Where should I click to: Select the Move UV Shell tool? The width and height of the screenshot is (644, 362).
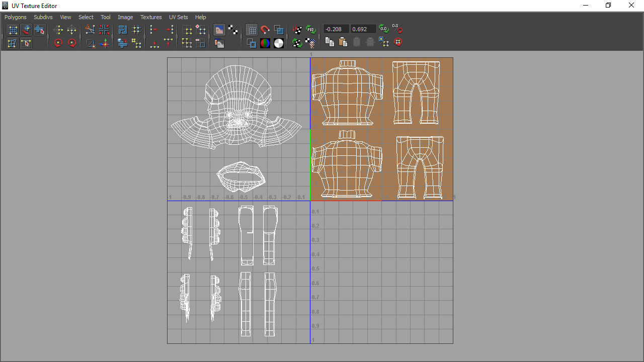(40, 30)
